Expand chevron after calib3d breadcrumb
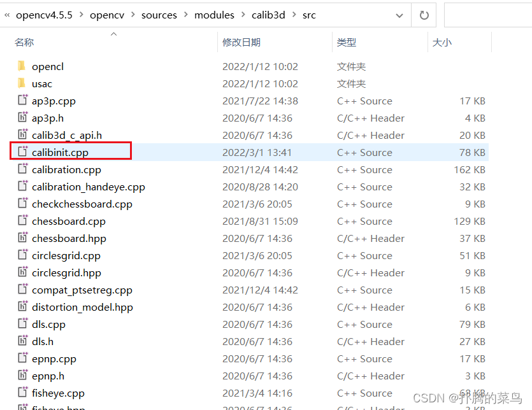 294,15
